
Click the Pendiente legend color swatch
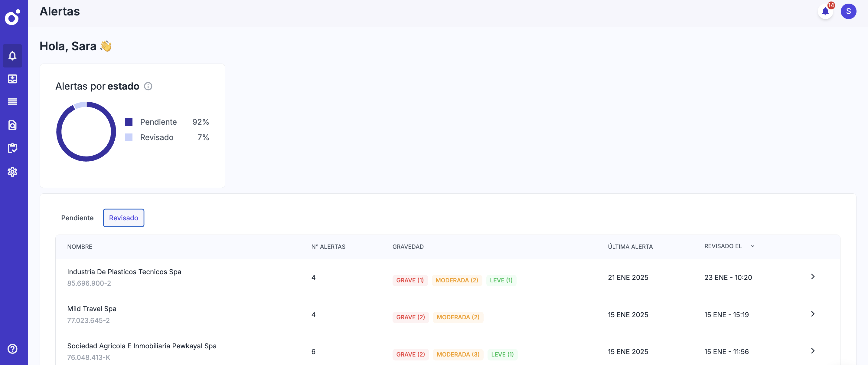click(128, 122)
